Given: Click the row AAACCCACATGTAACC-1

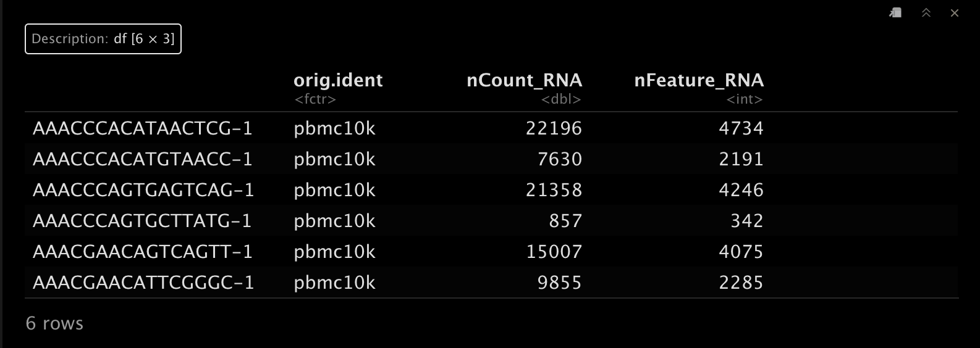Looking at the screenshot, I should click(x=491, y=159).
